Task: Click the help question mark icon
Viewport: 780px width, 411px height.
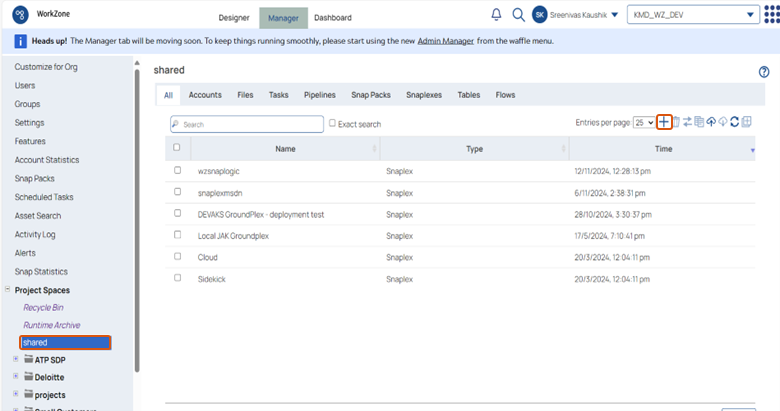Action: click(x=764, y=72)
